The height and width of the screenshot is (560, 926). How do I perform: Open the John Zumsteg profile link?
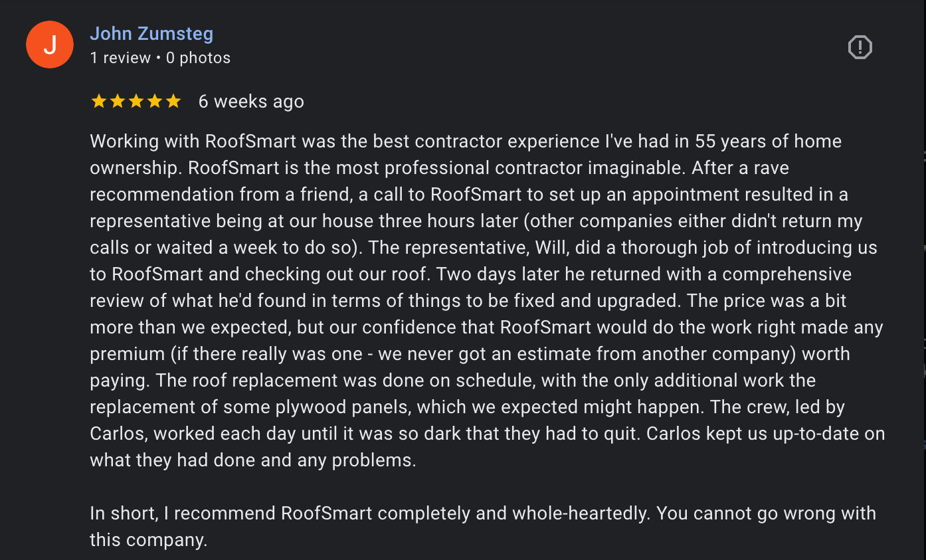(x=151, y=33)
